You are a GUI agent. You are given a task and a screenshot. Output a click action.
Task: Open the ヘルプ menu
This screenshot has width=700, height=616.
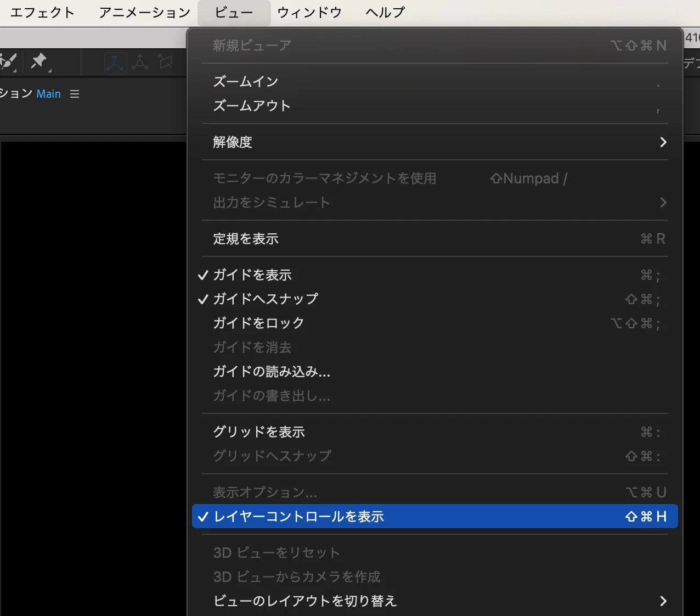[385, 13]
